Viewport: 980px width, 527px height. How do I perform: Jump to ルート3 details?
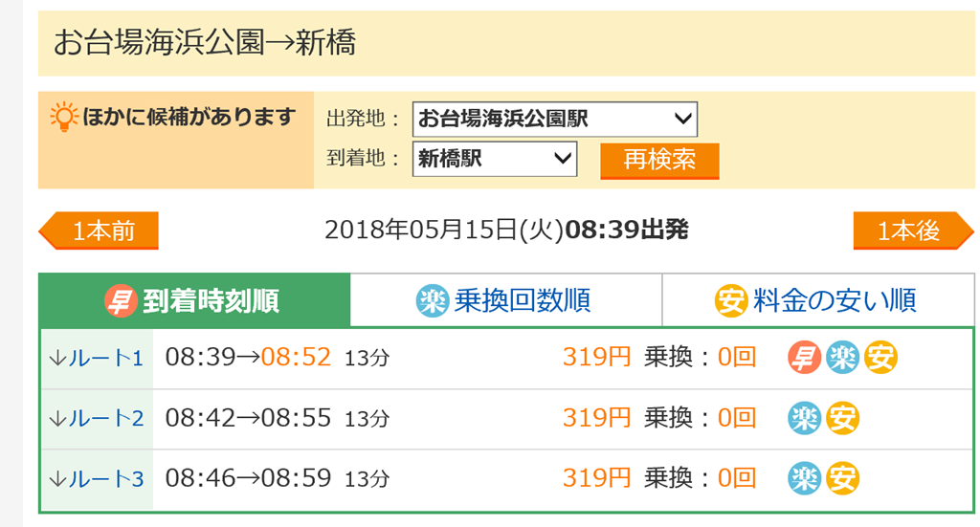96,477
